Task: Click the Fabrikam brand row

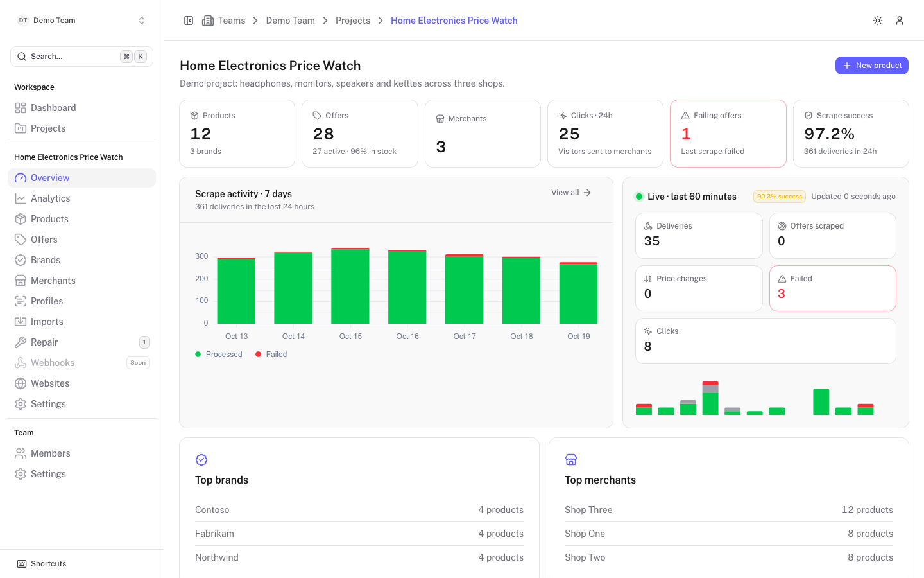Action: click(x=359, y=534)
